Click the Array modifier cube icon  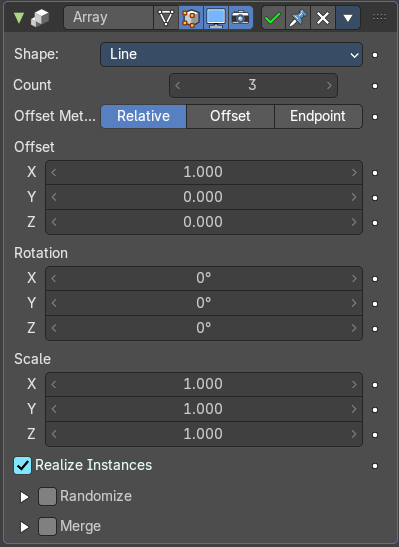tap(40, 17)
